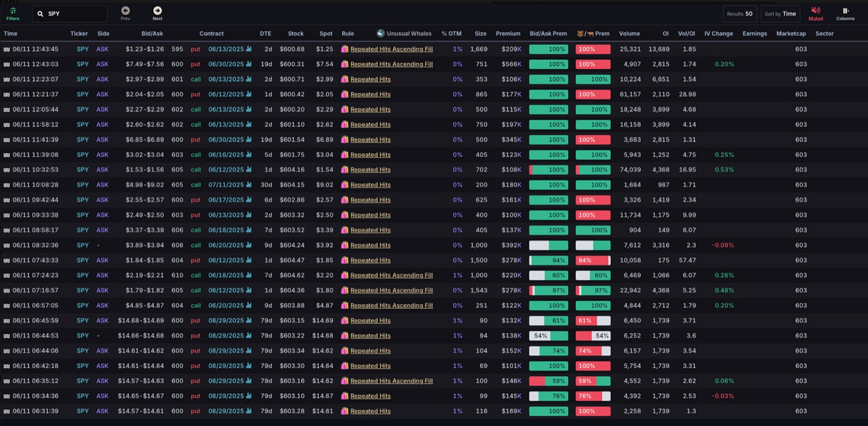The height and width of the screenshot is (426, 868).
Task: Click the -0.09% IV Change value
Action: pos(721,245)
